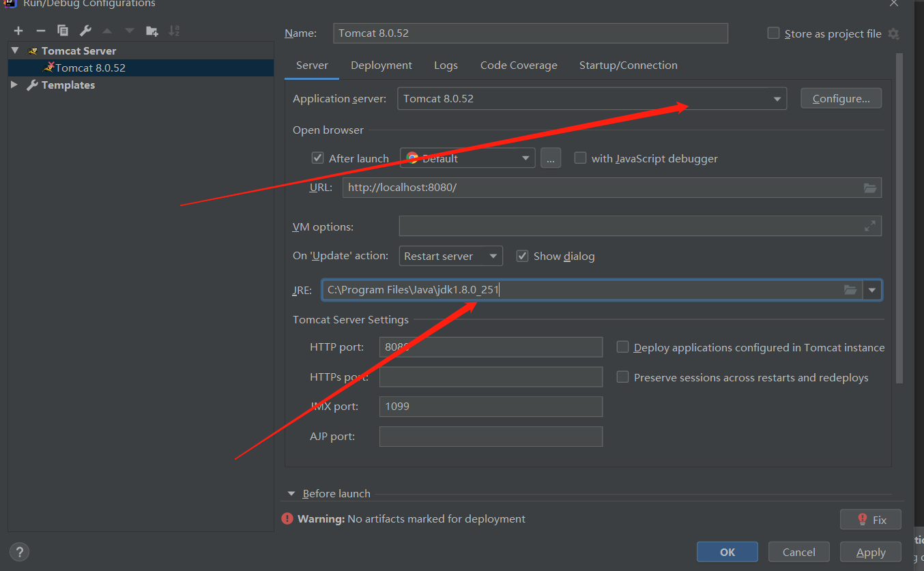Image resolution: width=924 pixels, height=571 pixels.
Task: Click Apply button
Action: [871, 552]
